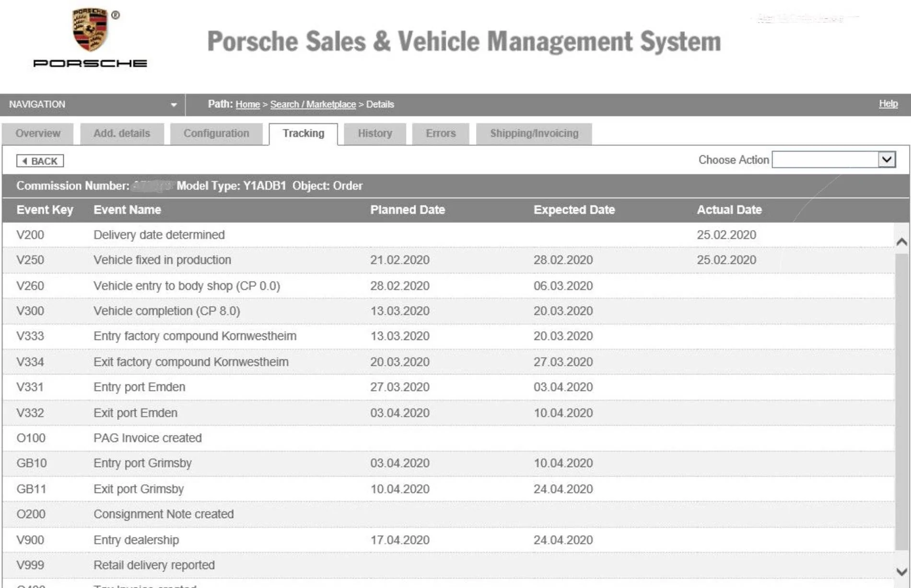Open the Configuration tab
This screenshot has width=911, height=588.
[x=216, y=134]
